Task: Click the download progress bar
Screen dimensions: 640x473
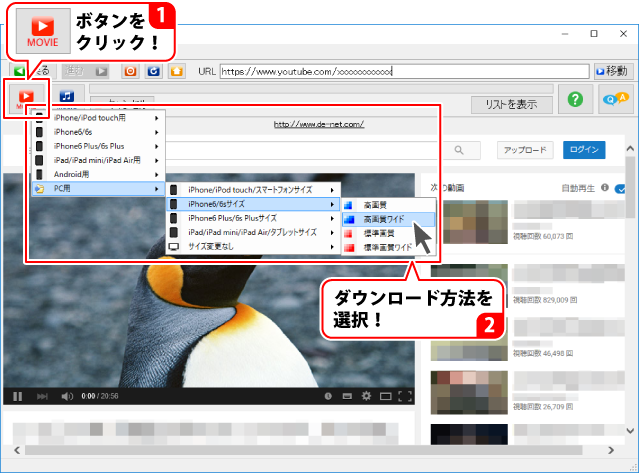Action: (321, 89)
